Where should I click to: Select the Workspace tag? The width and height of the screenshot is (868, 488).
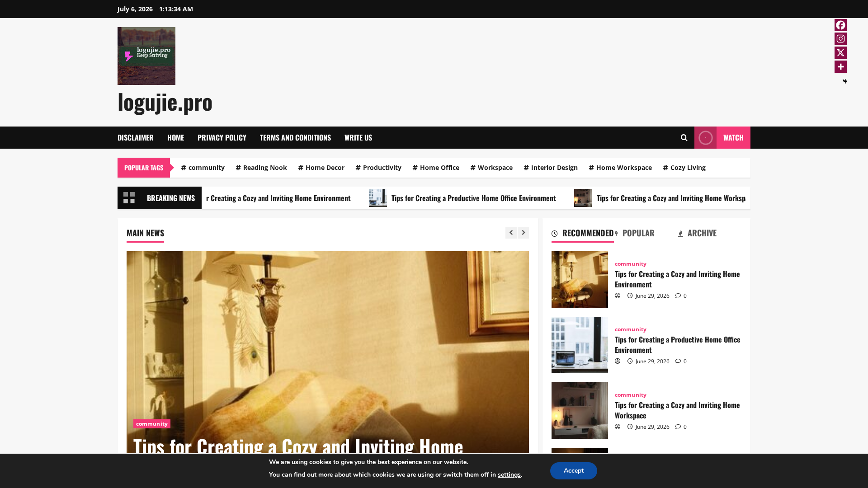tap(491, 168)
